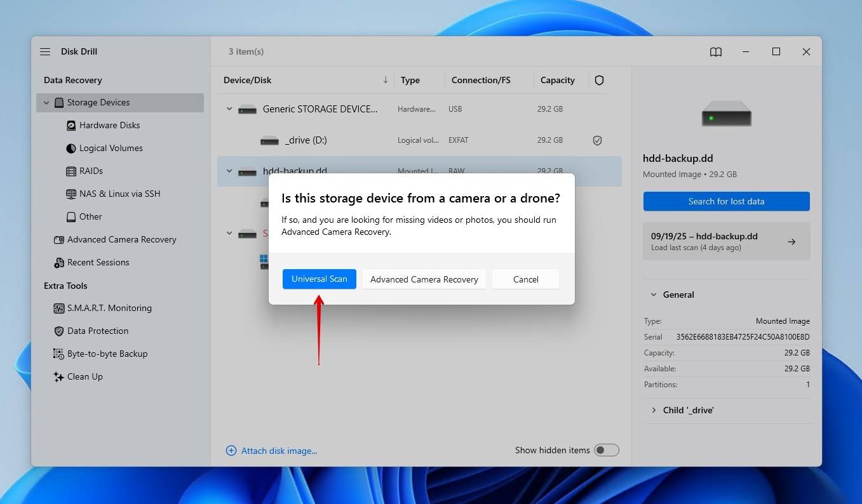Cancel the camera or drone dialog

[x=525, y=279]
